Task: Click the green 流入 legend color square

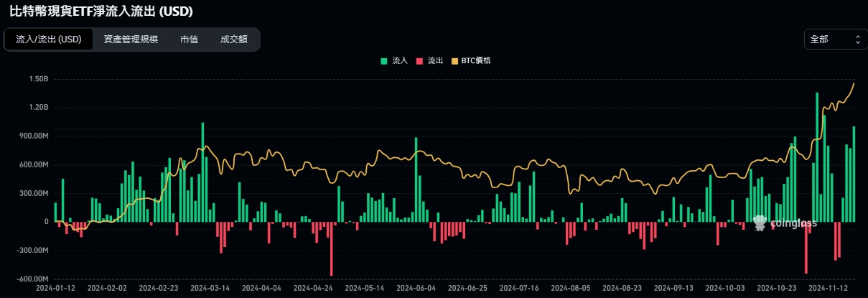Action: coord(384,61)
